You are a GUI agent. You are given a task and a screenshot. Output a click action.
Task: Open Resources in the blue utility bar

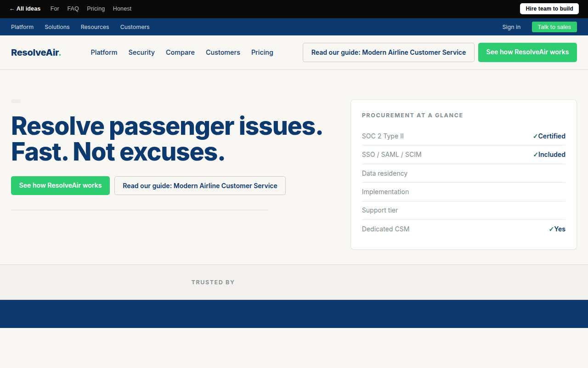point(95,27)
